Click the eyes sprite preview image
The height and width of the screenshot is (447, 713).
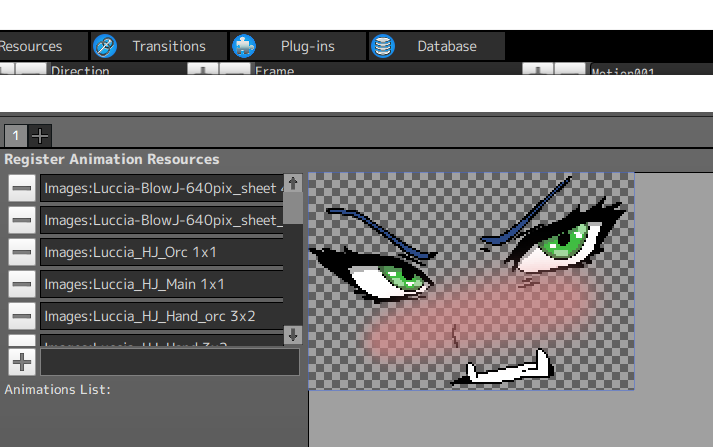(x=471, y=281)
